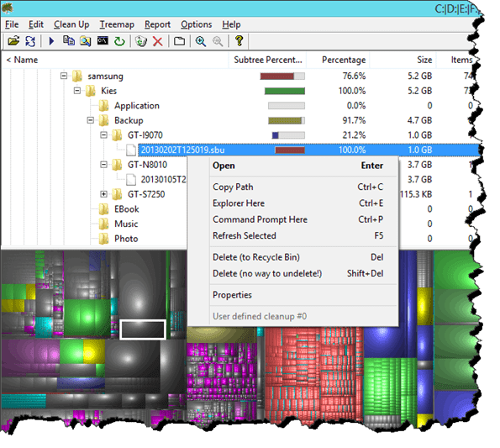Viewport: 500px width, 448px height.
Task: Click the Zoom Out magnifier icon
Action: 218,41
